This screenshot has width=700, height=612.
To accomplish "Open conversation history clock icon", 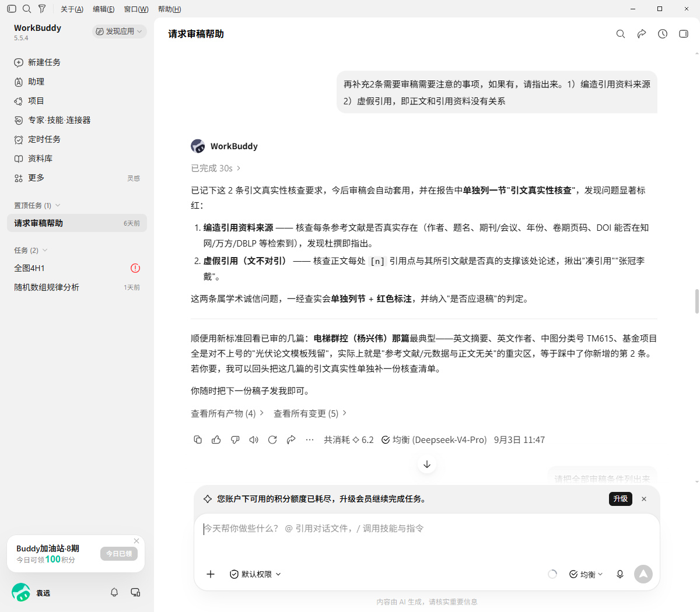I will (663, 34).
